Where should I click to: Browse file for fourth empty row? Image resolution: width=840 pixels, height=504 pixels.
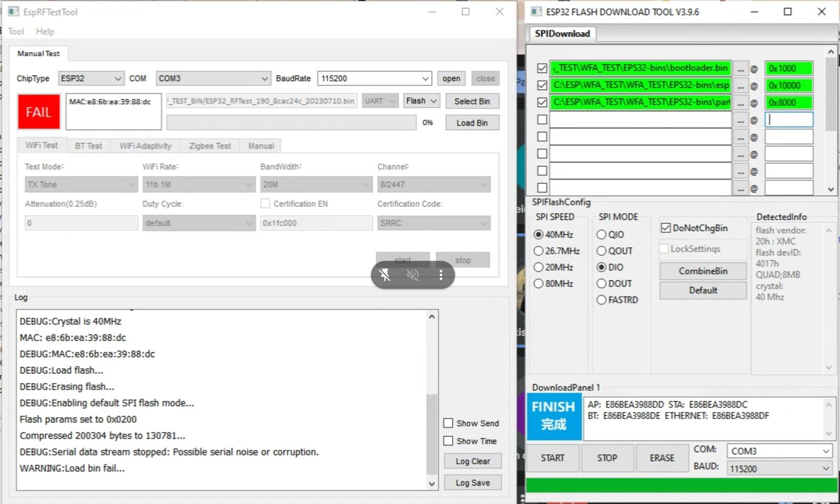pos(740,120)
